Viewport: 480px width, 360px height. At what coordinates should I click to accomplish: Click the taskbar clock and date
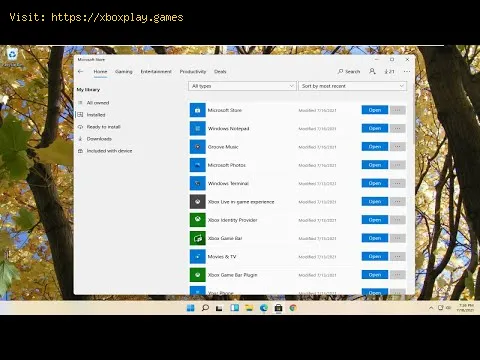coord(466,308)
